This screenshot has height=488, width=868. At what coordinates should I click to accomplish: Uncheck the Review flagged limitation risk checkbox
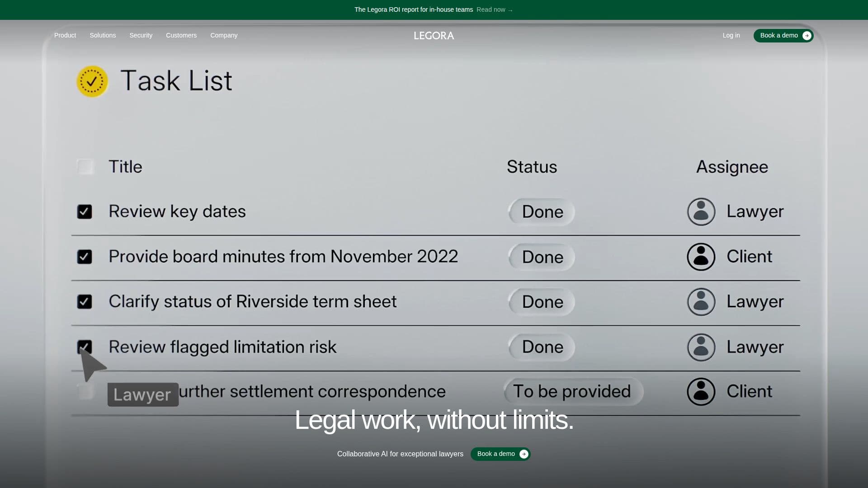coord(85,347)
